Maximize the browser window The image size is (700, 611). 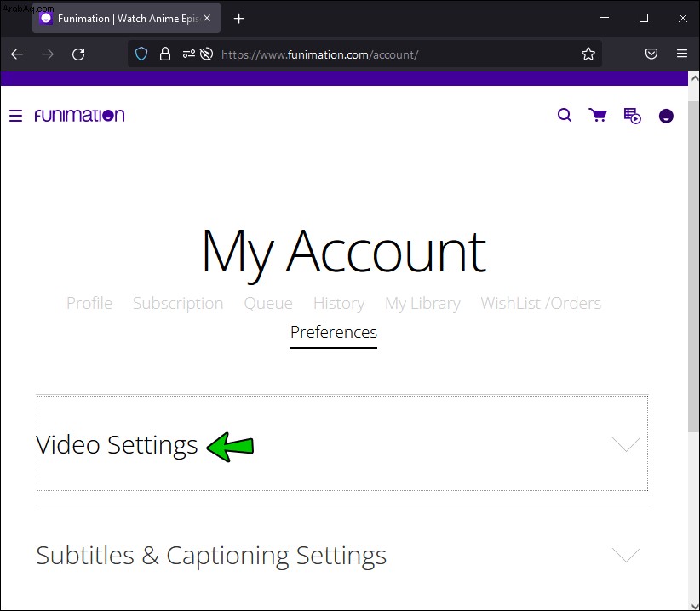(643, 18)
